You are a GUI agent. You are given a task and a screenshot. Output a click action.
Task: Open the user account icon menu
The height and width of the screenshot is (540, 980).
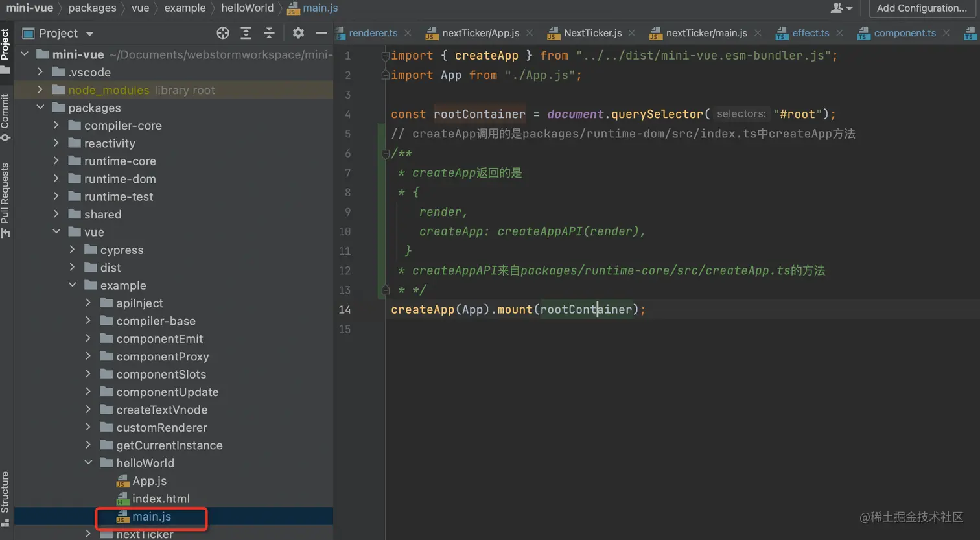tap(841, 8)
